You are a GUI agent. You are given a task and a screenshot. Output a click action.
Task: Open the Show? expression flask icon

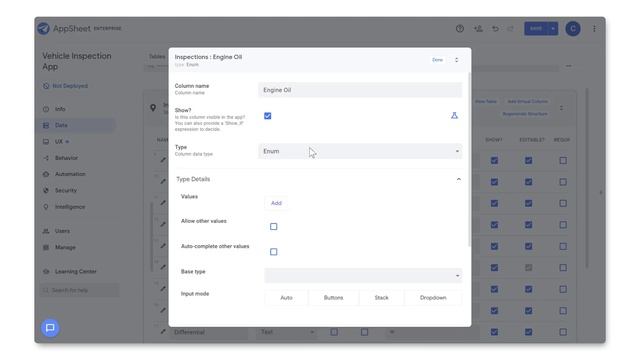pos(454,116)
